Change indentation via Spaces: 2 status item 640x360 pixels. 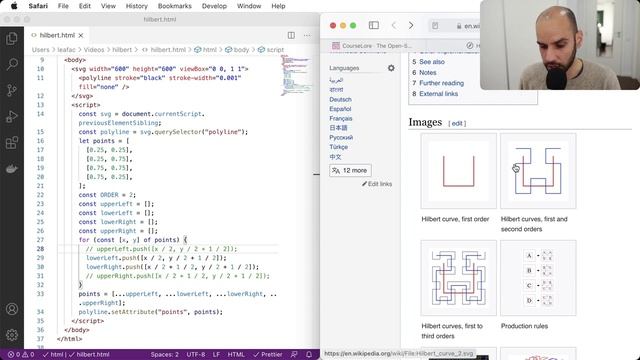164,354
